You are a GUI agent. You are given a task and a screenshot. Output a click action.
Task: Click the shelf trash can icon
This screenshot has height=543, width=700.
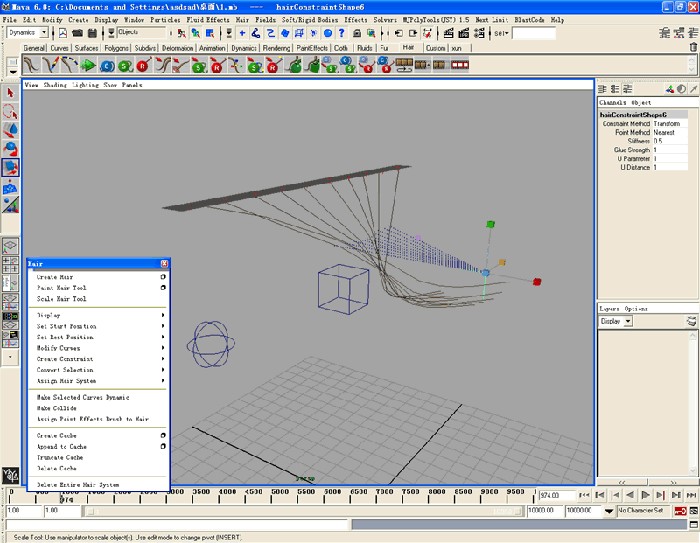(x=693, y=47)
